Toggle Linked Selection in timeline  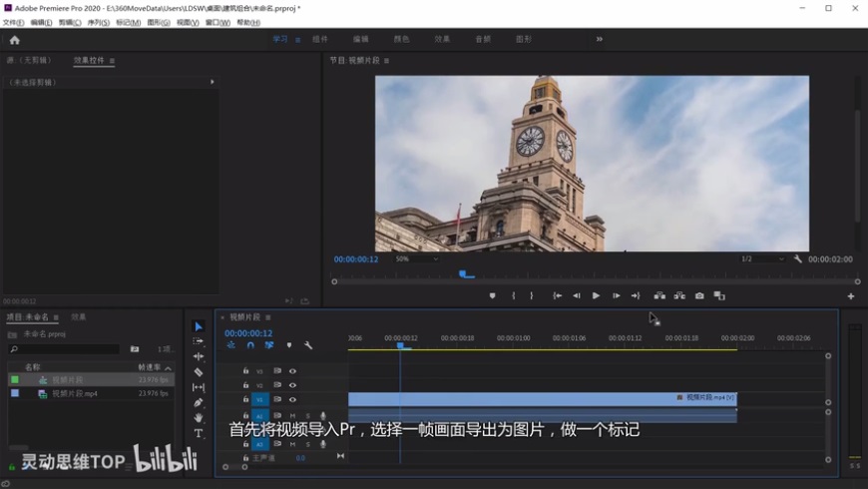point(269,345)
